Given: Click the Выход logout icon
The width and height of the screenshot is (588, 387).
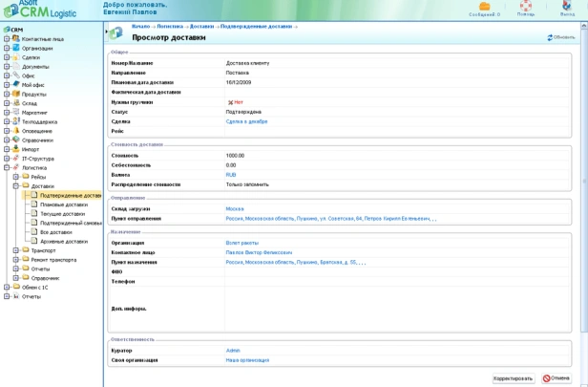Looking at the screenshot, I should coord(566,7).
